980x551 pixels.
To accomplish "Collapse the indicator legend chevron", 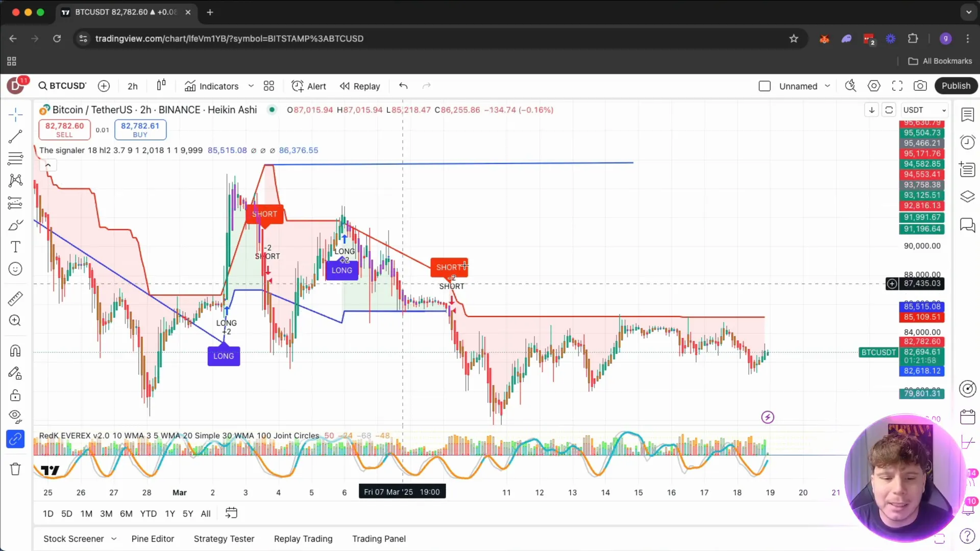I will [48, 165].
